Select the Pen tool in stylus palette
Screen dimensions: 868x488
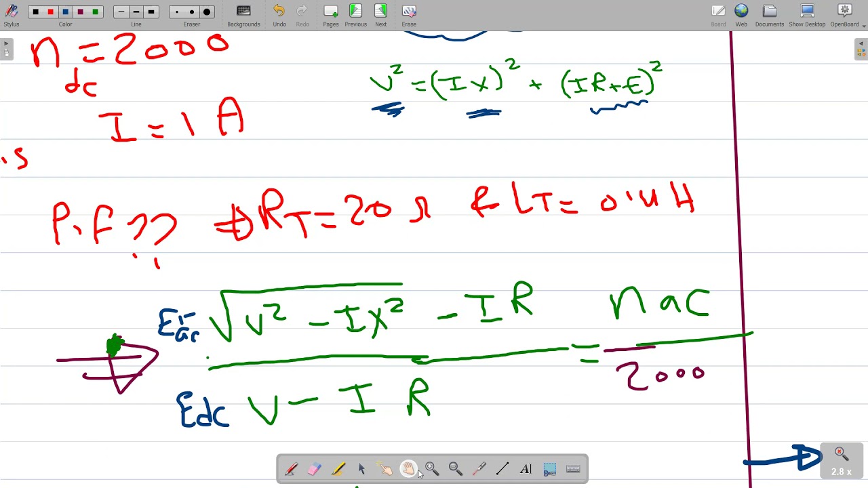(x=291, y=469)
